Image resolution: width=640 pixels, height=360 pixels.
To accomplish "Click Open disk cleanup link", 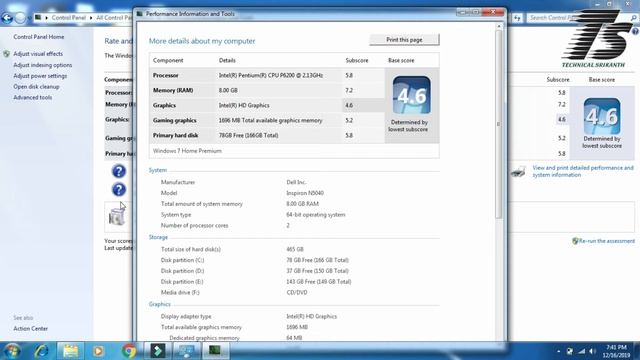I will tap(36, 87).
